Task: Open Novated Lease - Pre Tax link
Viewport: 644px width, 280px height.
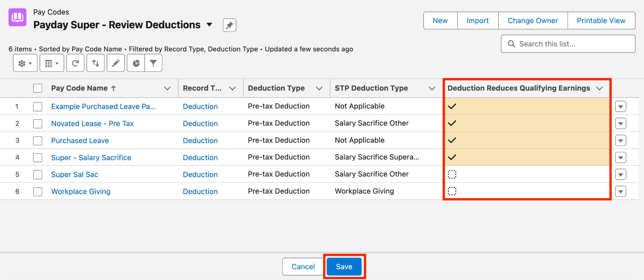Action: [x=92, y=124]
